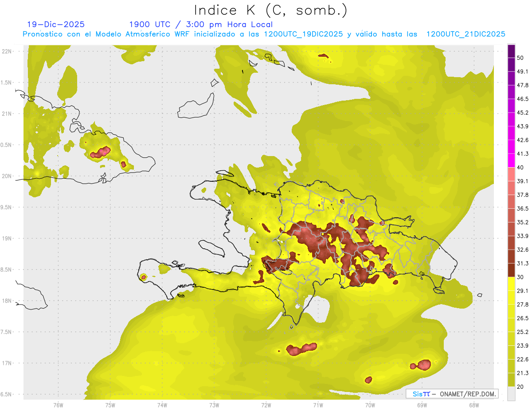Click the "74W" longitude label
Image resolution: width=532 pixels, height=411 pixels.
(x=162, y=405)
